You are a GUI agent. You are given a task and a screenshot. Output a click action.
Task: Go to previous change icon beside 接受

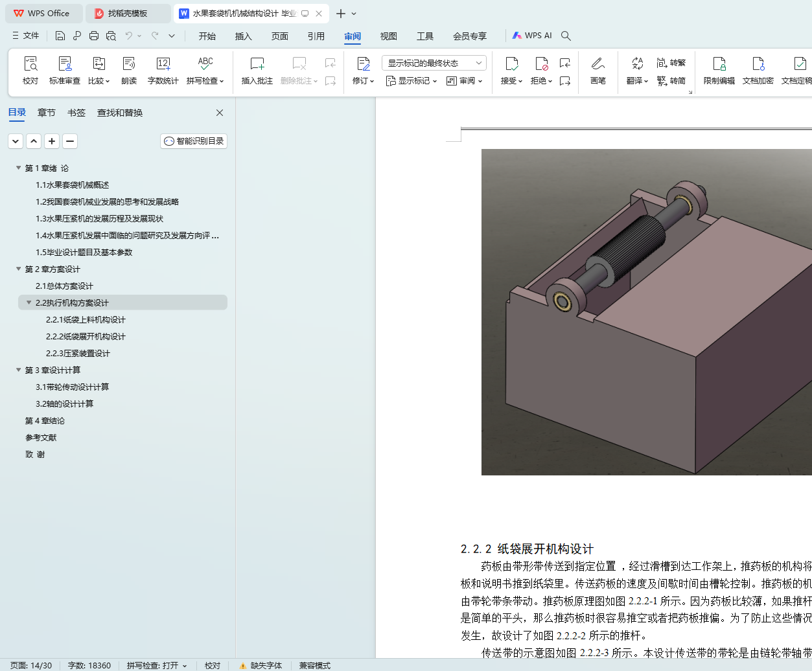(x=565, y=63)
